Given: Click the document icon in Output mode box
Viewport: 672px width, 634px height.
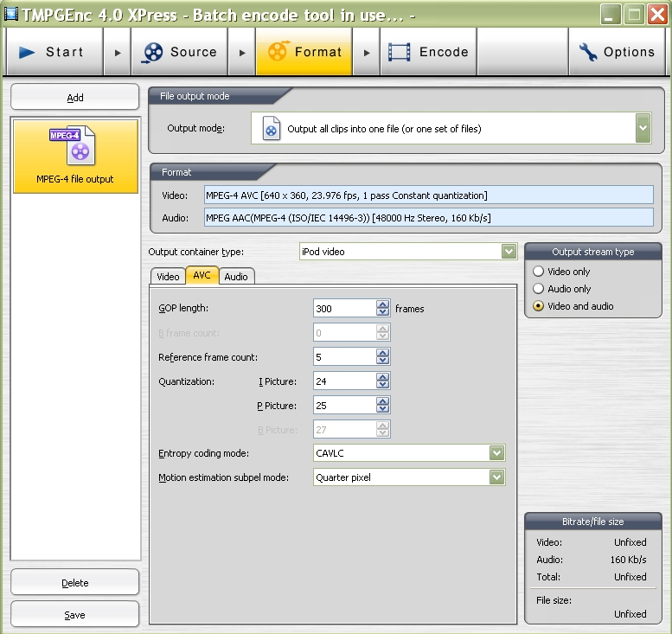Looking at the screenshot, I should coord(272,128).
